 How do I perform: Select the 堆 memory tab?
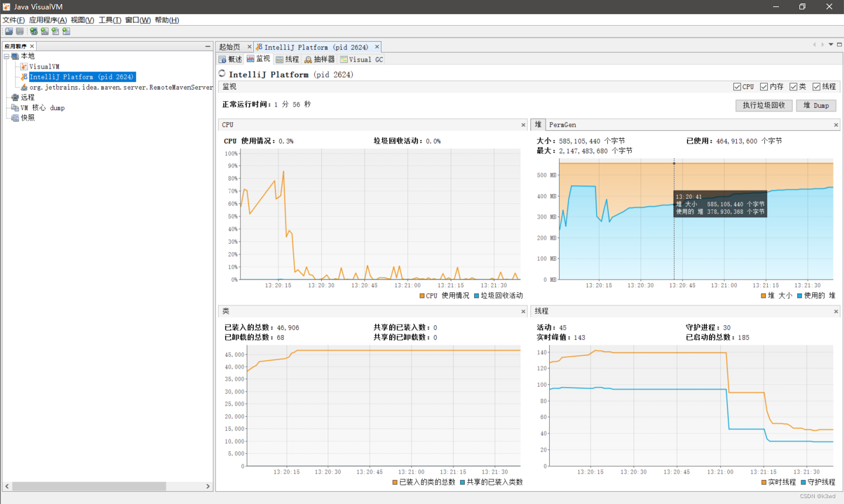coord(538,125)
